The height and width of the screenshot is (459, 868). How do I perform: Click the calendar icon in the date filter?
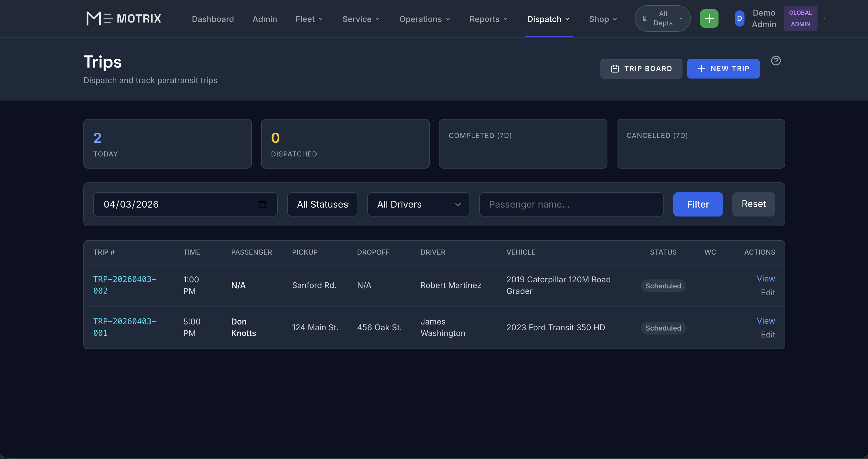pos(263,204)
